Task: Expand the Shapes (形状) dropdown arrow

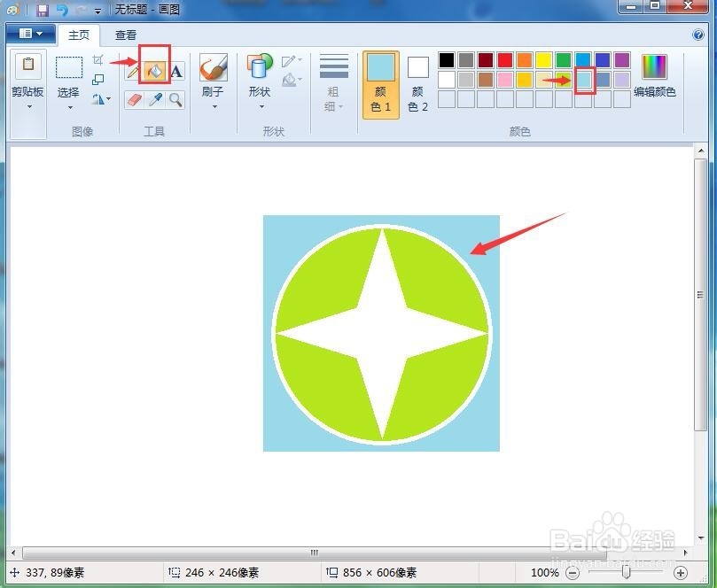Action: [x=261, y=107]
